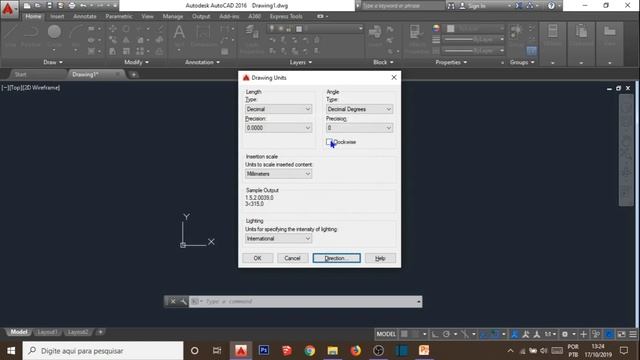Switch to the Layout1 tab
This screenshot has height=360, width=640.
coord(47,332)
